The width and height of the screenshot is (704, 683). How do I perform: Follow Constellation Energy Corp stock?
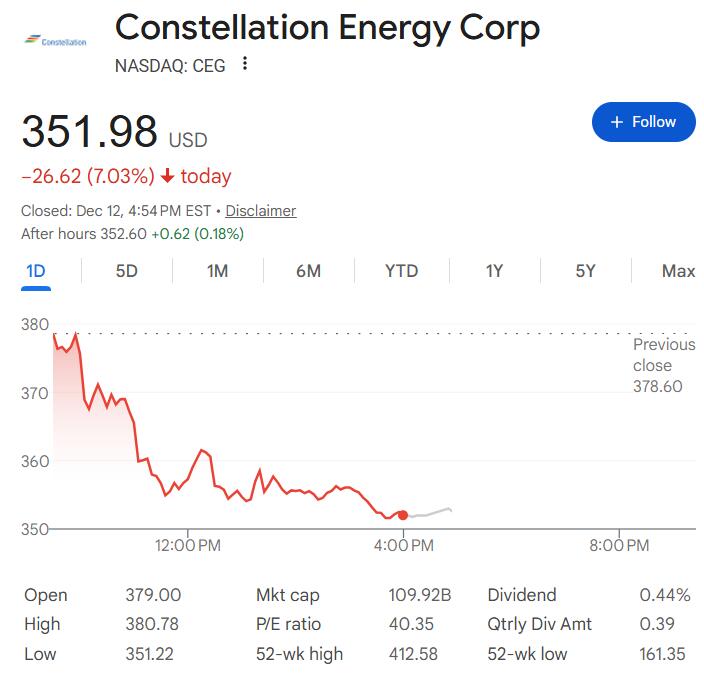[x=643, y=122]
